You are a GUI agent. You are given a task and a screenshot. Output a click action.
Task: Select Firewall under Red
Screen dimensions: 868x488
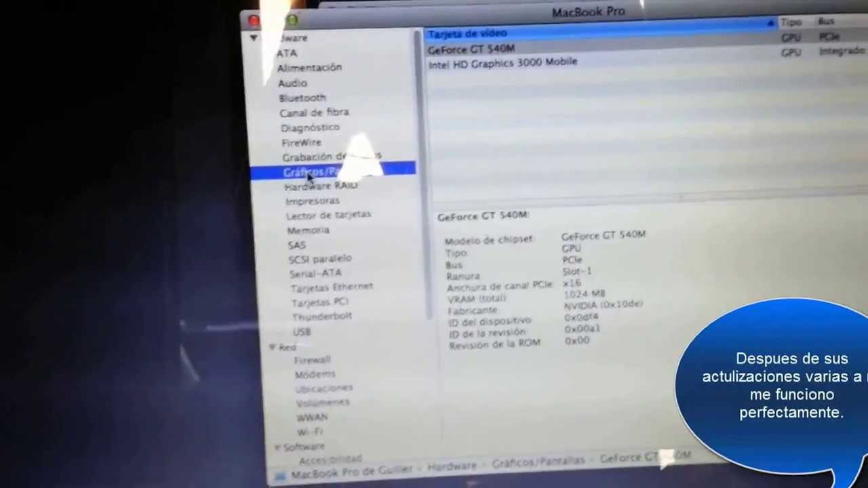(x=312, y=360)
